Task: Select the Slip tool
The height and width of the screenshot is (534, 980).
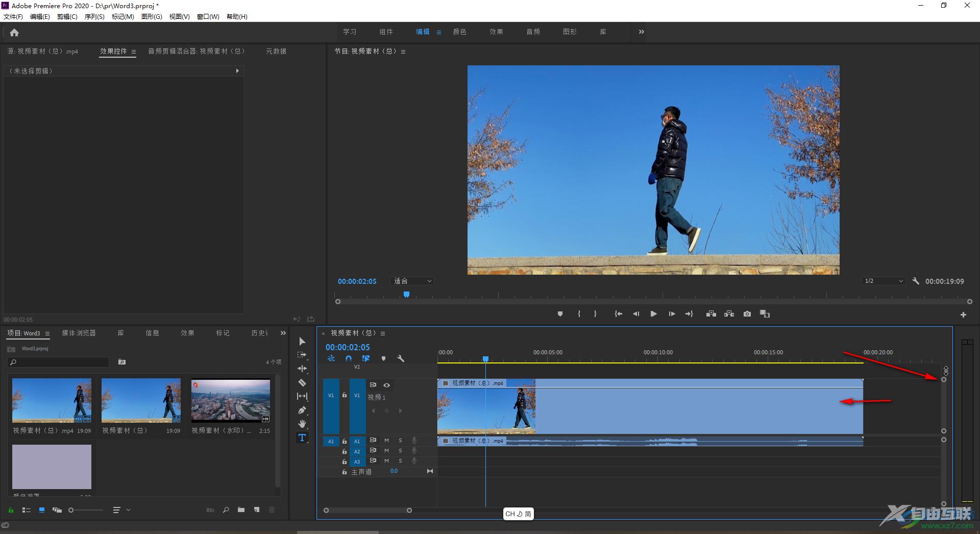Action: [x=302, y=396]
